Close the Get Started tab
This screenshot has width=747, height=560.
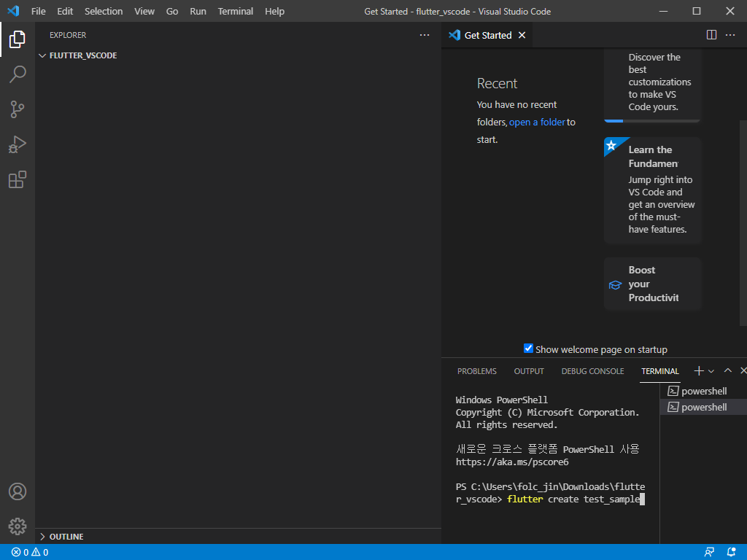coord(522,35)
